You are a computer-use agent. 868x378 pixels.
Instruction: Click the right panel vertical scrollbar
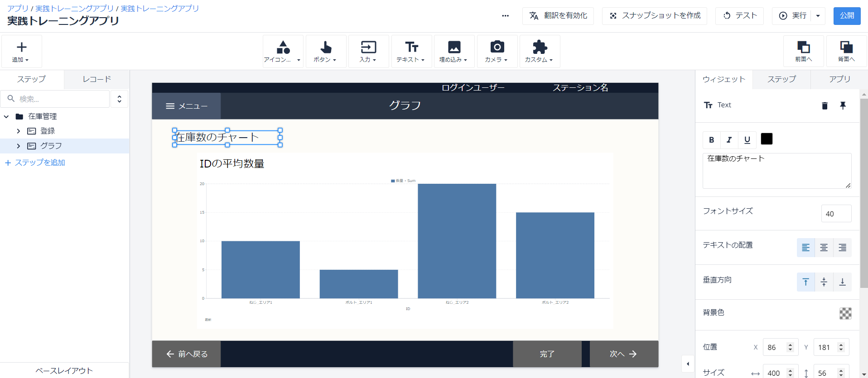pos(864,193)
